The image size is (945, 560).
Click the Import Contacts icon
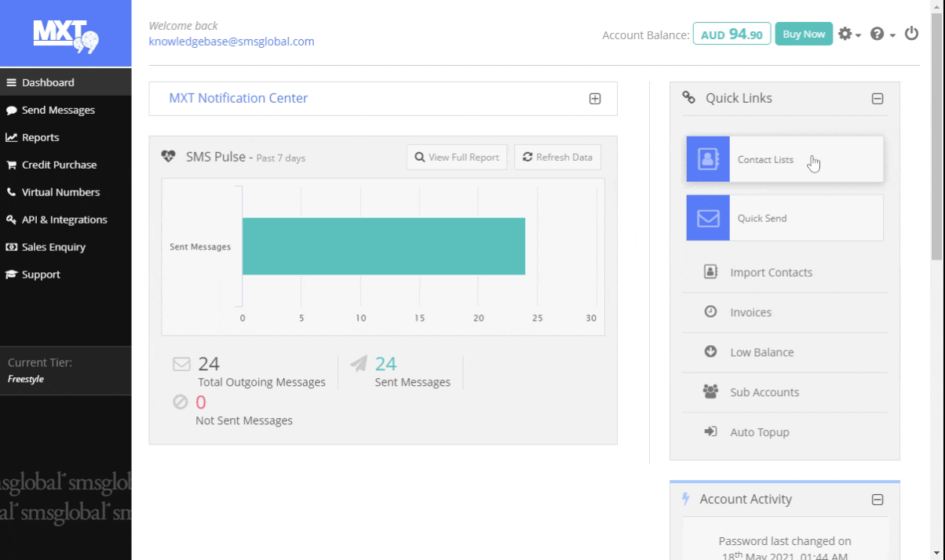[710, 272]
